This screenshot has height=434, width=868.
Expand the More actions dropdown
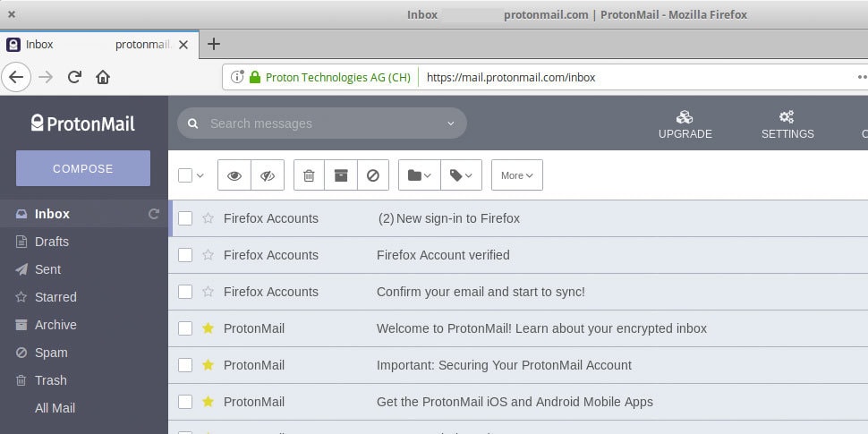click(x=517, y=175)
